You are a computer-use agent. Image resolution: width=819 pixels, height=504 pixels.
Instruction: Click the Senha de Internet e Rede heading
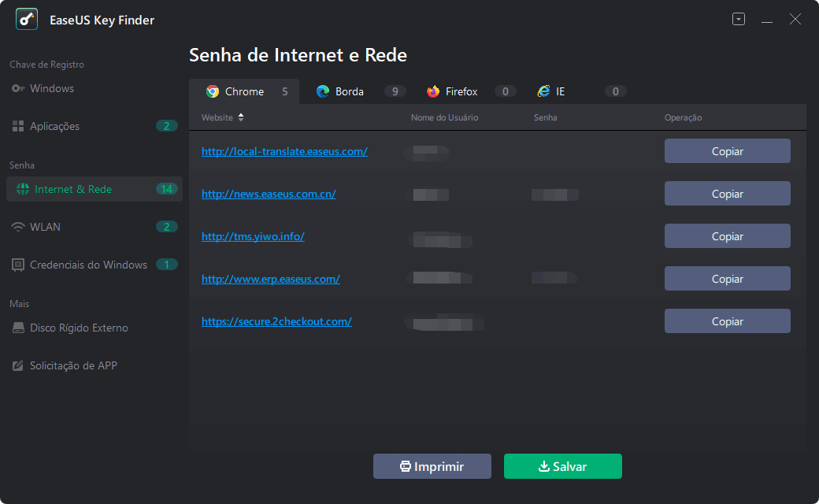point(298,55)
